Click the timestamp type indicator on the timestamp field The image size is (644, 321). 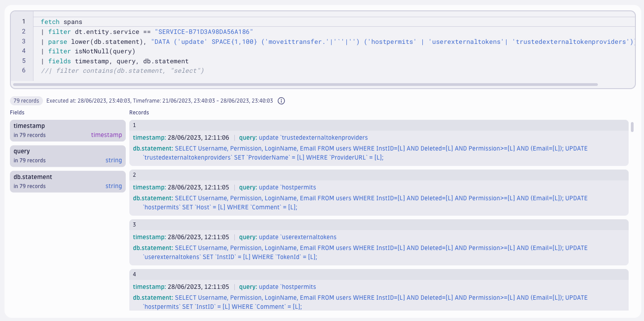(x=106, y=135)
